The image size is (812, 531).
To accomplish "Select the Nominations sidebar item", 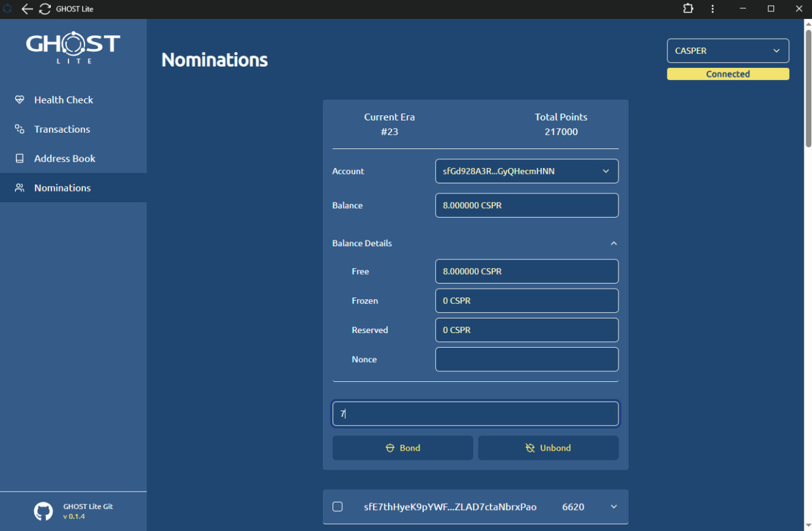I will (x=73, y=188).
